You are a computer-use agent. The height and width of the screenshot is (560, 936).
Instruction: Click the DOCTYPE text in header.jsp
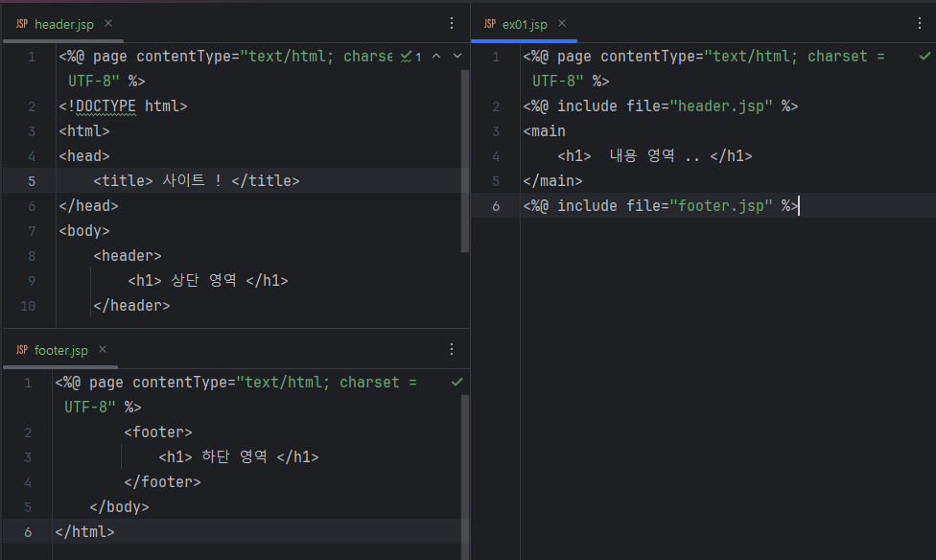point(105,106)
